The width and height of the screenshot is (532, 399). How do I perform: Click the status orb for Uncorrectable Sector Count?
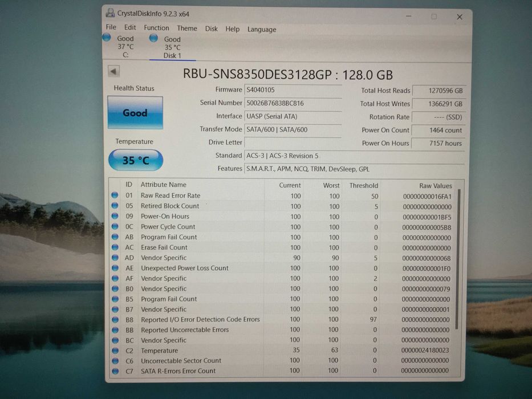115,361
